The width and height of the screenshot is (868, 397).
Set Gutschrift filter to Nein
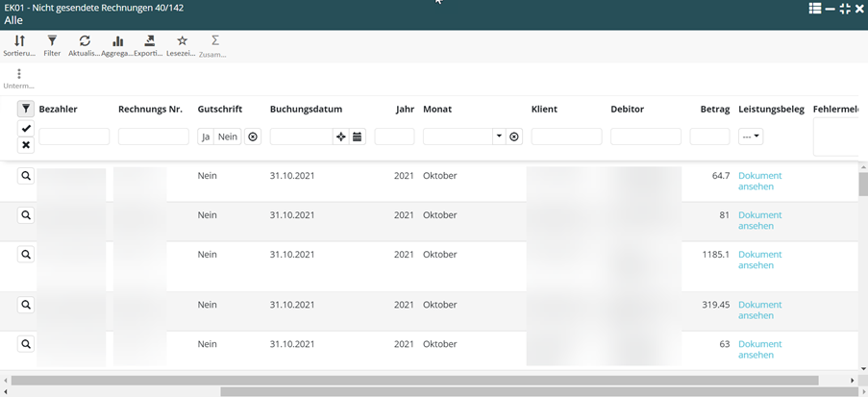point(228,136)
